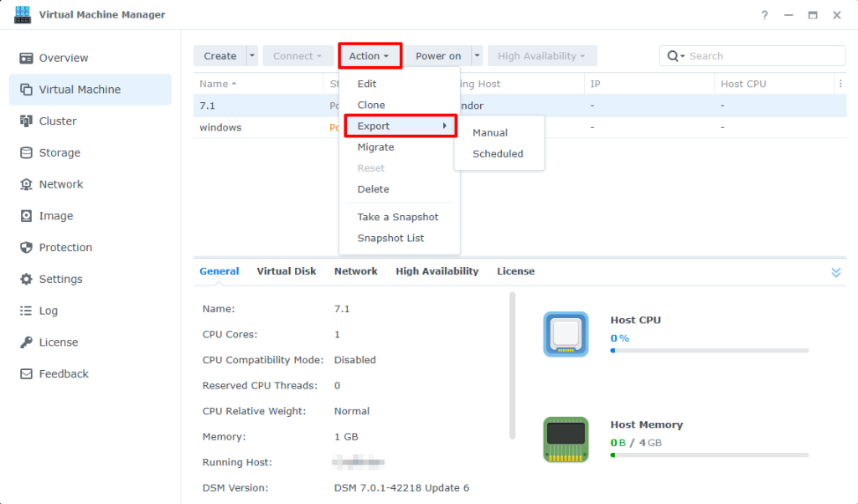Open Settings gear icon in sidebar

pyautogui.click(x=26, y=279)
